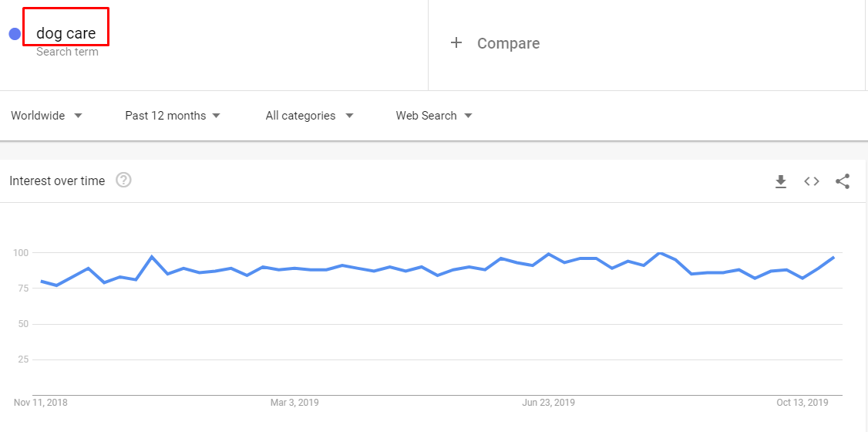Select the Nov 11, 2018 axis label
The width and height of the screenshot is (868, 432).
click(40, 403)
